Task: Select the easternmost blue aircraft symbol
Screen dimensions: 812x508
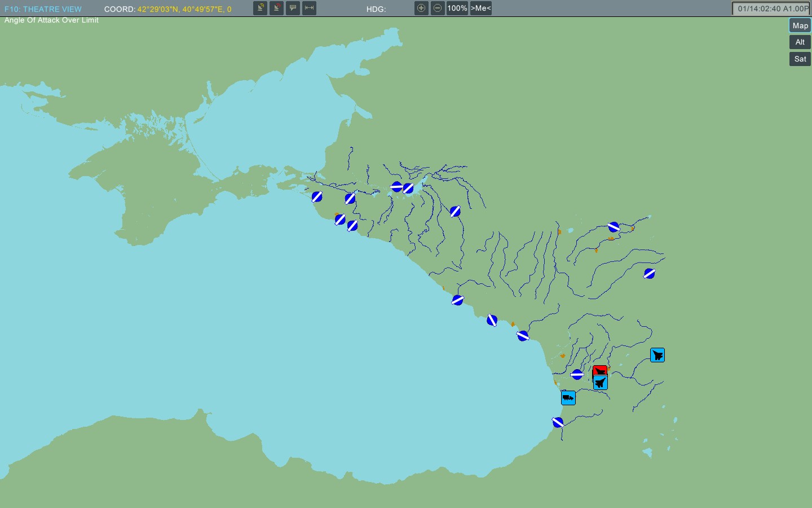Action: point(657,355)
